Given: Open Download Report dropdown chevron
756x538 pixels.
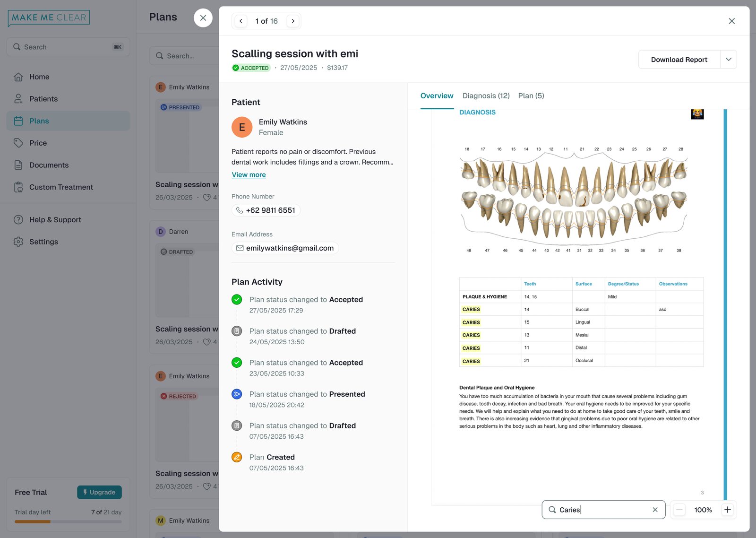Looking at the screenshot, I should tap(729, 60).
